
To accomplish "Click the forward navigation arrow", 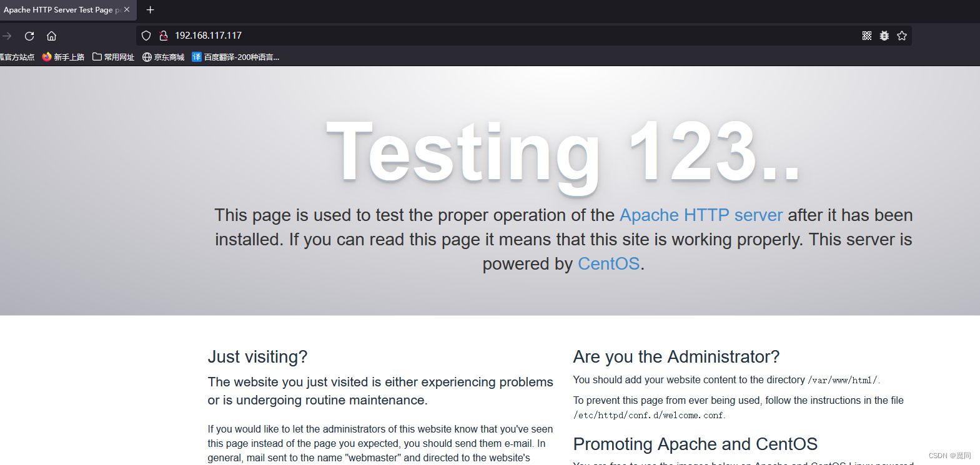I will click(x=7, y=36).
